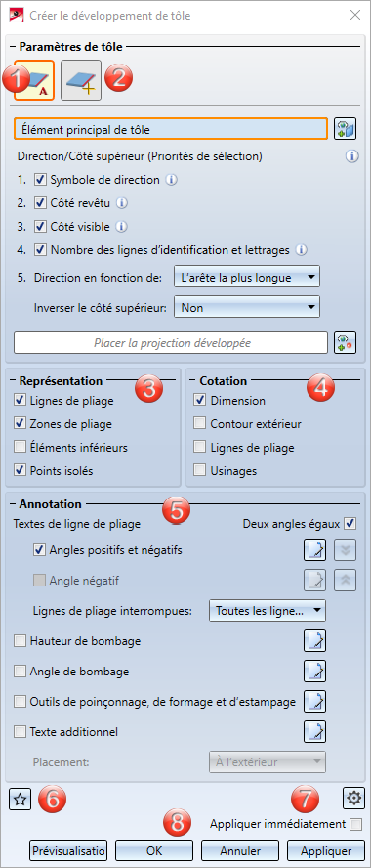Enable the Éléments inférieurs checkbox

point(20,448)
